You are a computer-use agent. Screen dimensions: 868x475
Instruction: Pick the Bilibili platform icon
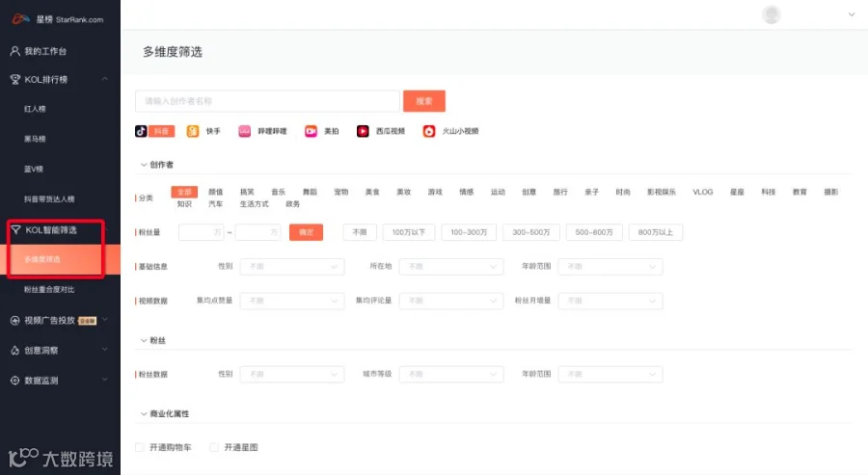pyautogui.click(x=244, y=131)
